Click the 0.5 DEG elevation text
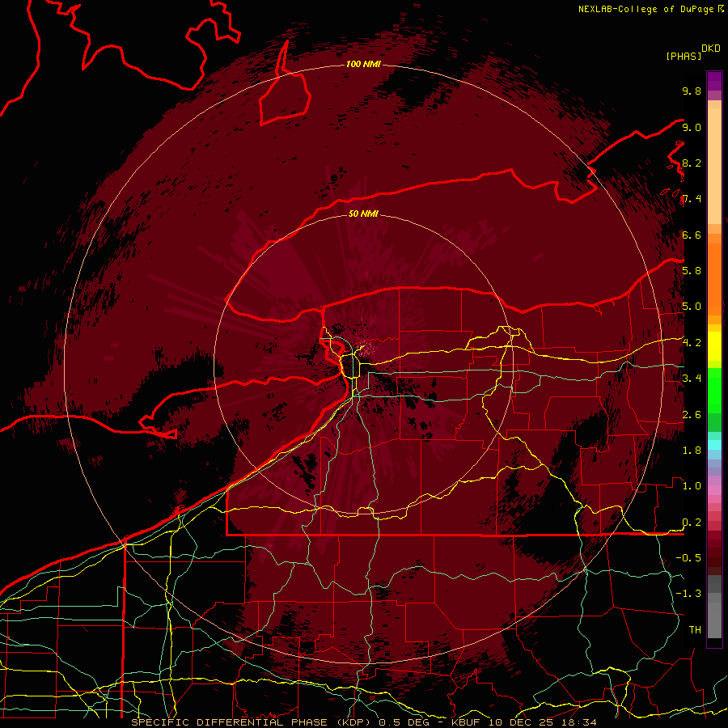 (404, 722)
